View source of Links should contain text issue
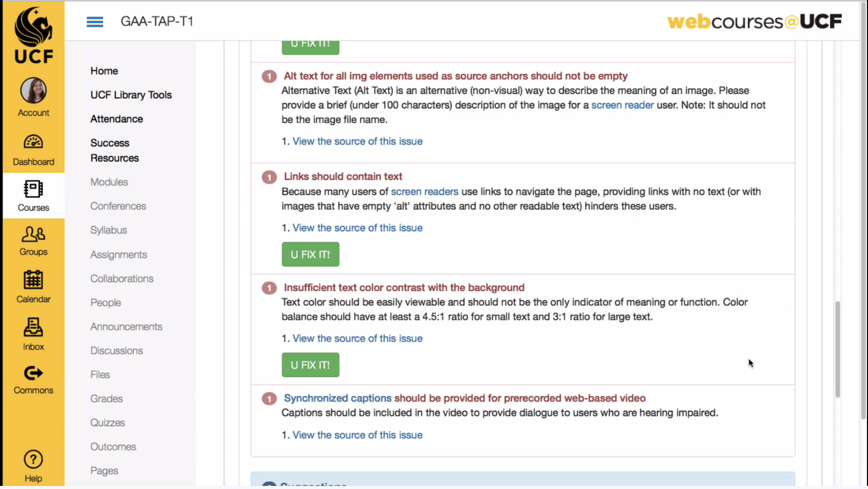This screenshot has width=868, height=489. point(357,228)
